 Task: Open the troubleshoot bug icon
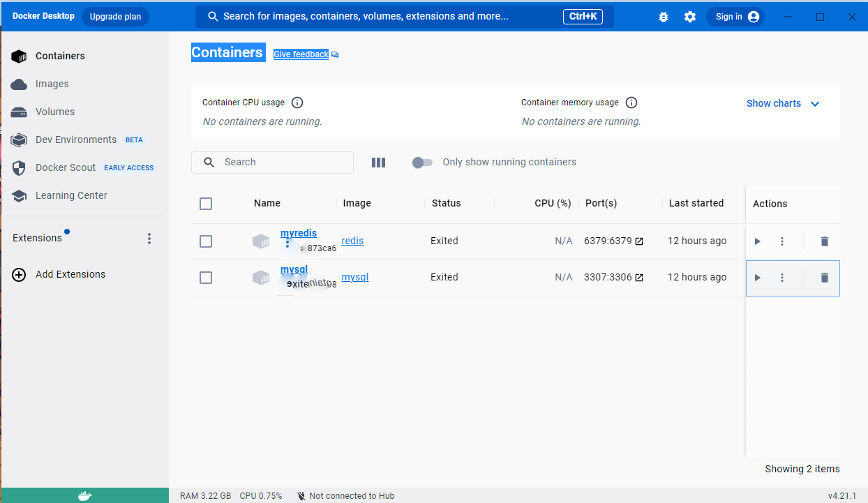point(664,17)
